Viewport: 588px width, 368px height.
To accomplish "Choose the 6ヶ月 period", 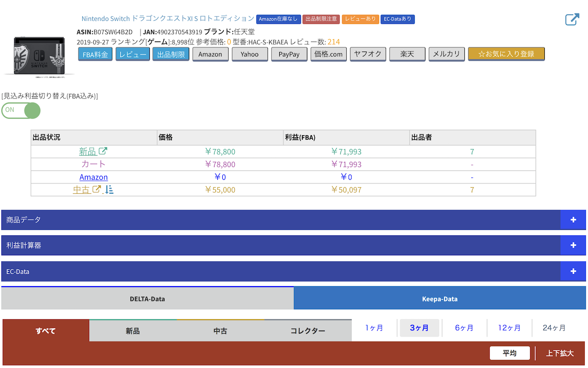I will point(464,328).
